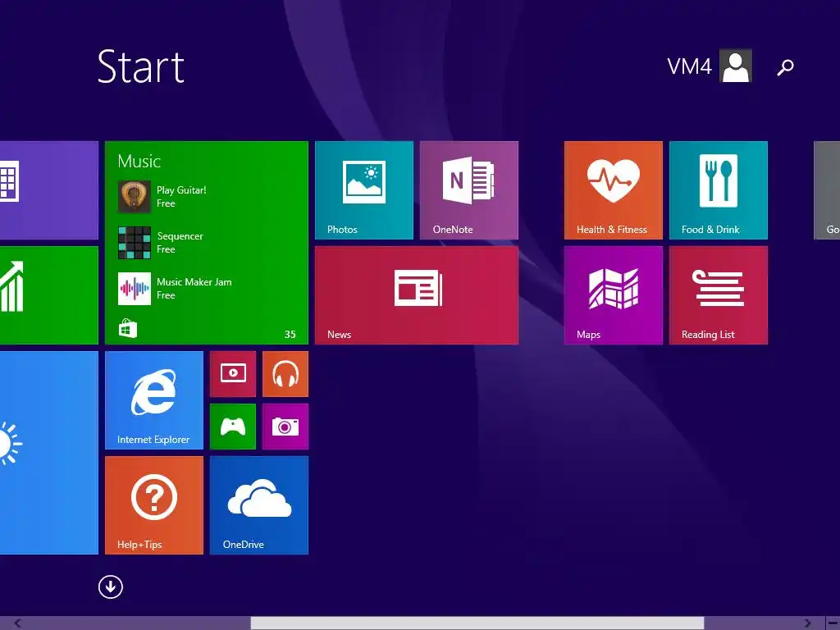Click the search magnifier icon

tap(785, 67)
